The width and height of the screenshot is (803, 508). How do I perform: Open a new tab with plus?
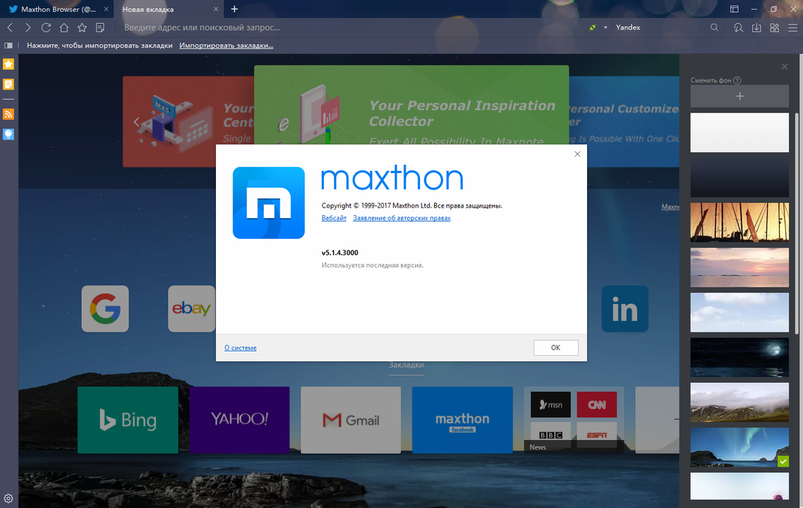tap(234, 9)
